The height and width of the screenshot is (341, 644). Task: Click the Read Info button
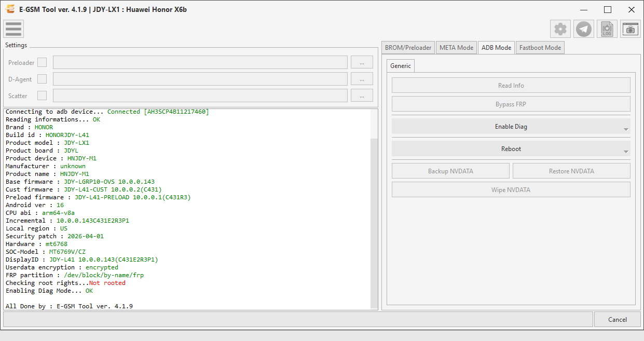point(511,86)
